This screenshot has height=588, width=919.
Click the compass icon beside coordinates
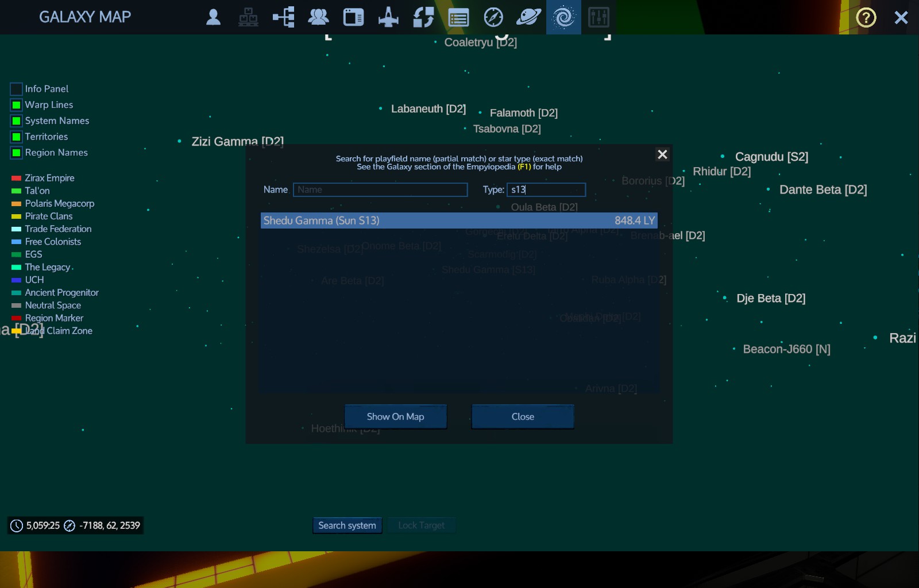point(69,525)
